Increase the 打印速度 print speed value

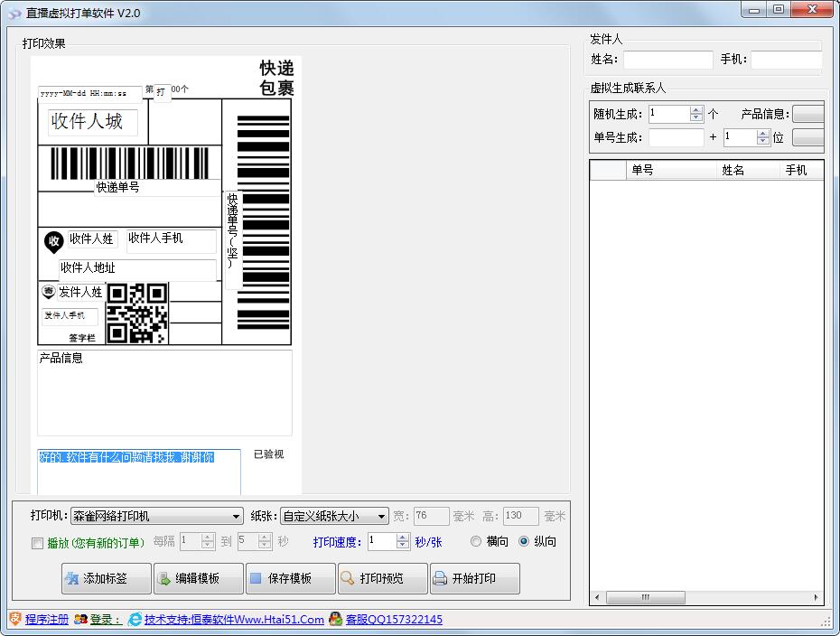[402, 538]
